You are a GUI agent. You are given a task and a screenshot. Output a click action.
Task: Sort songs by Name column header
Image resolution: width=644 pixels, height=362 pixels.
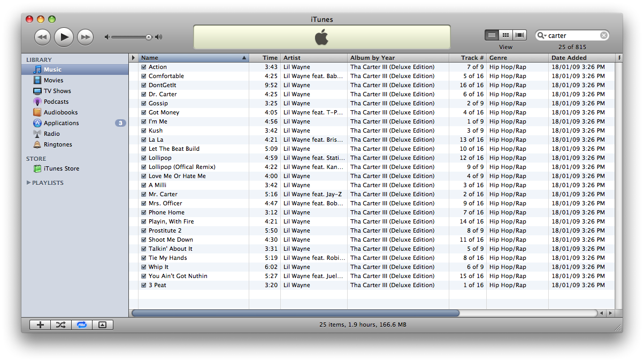[x=190, y=58]
